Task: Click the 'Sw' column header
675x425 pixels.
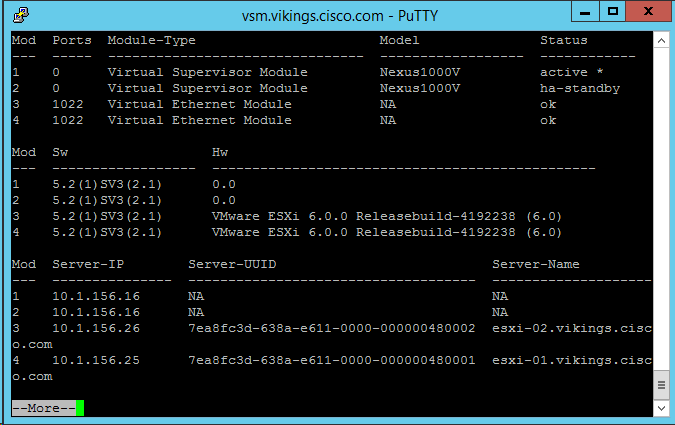Action: coord(60,152)
